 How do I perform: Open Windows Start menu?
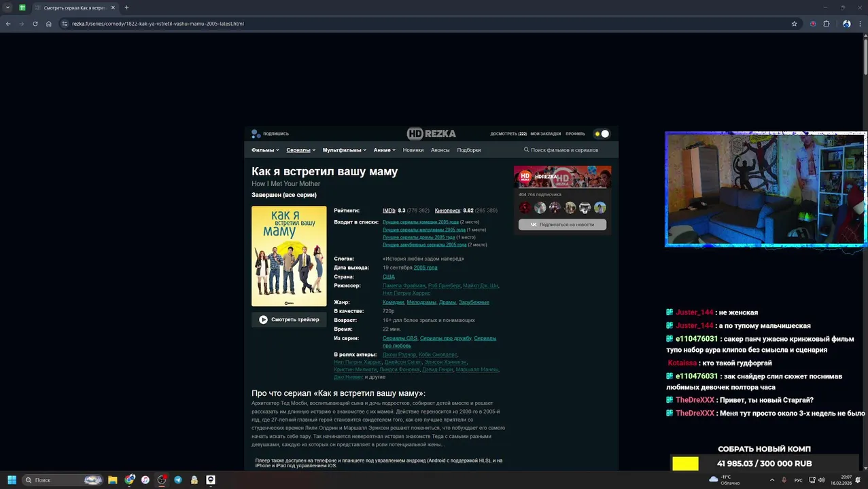click(x=12, y=479)
